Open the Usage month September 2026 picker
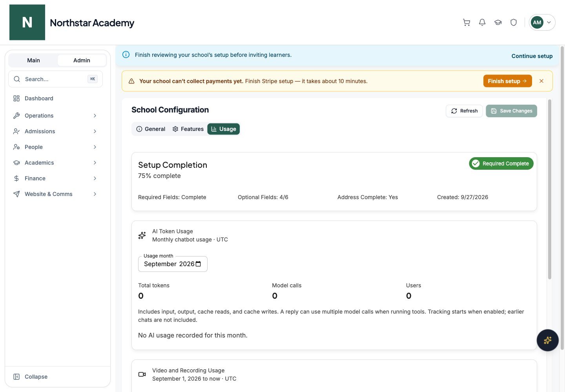The height and width of the screenshot is (392, 565). (173, 264)
